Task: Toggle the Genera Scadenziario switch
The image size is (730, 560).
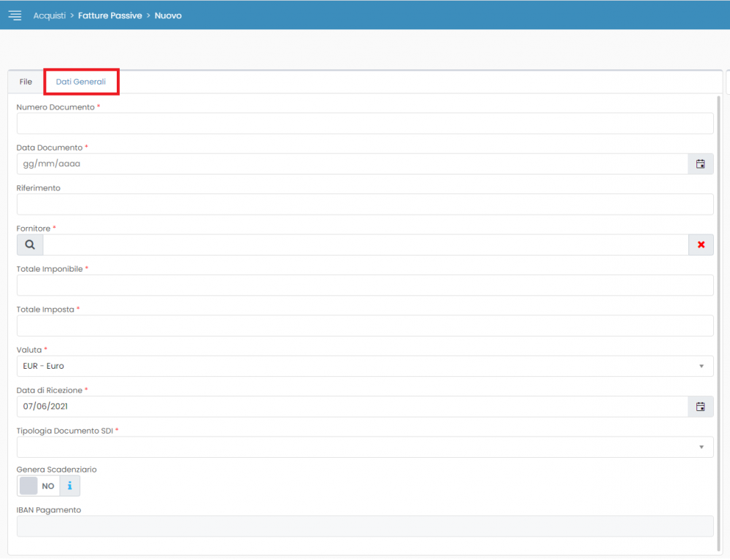Action: (x=38, y=486)
